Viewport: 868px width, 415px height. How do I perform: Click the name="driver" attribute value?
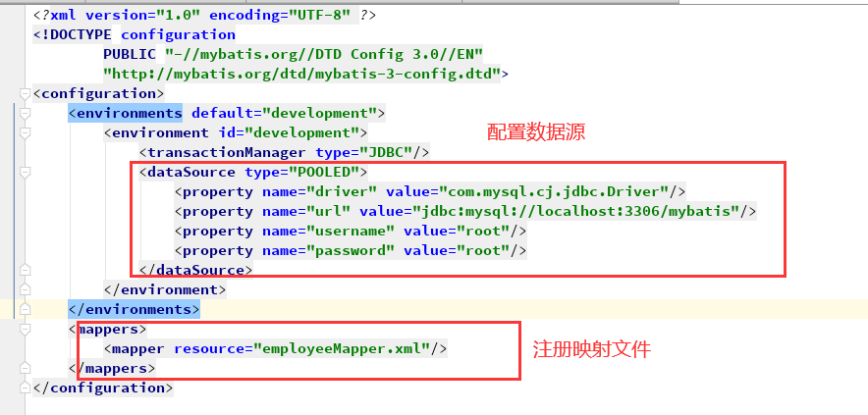click(x=342, y=191)
